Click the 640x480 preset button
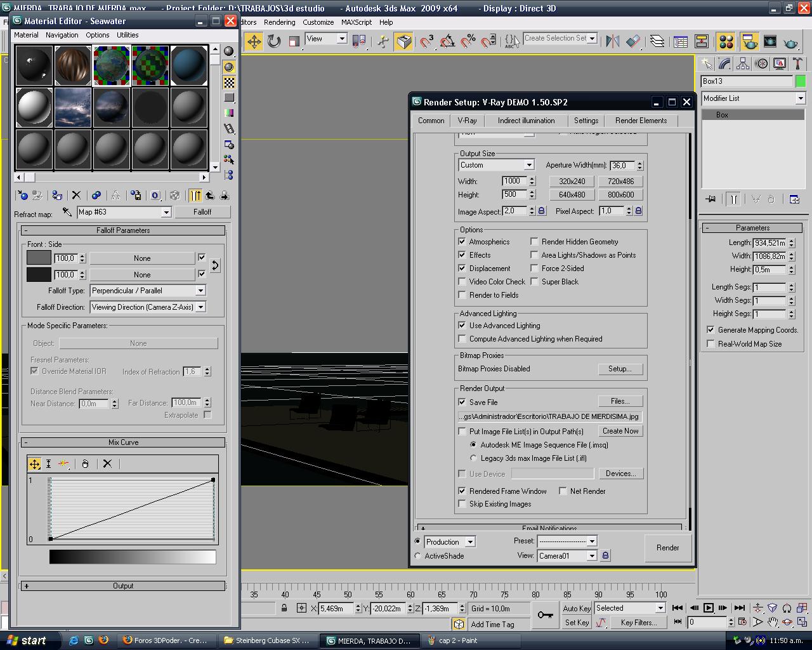Screen dimensions: 812x650 (572, 195)
